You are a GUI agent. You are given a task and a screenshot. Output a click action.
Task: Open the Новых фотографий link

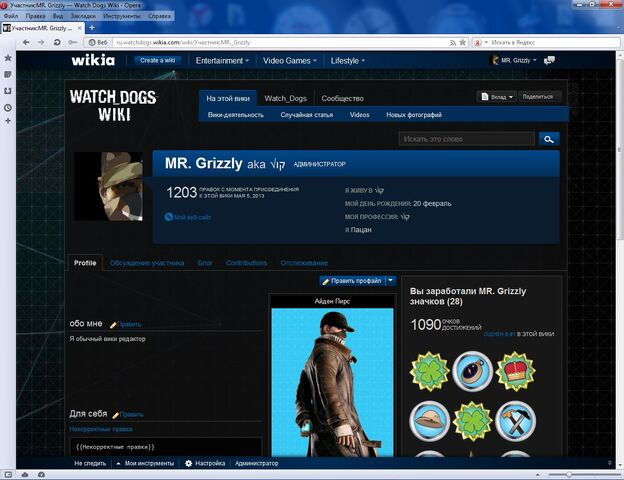[414, 115]
